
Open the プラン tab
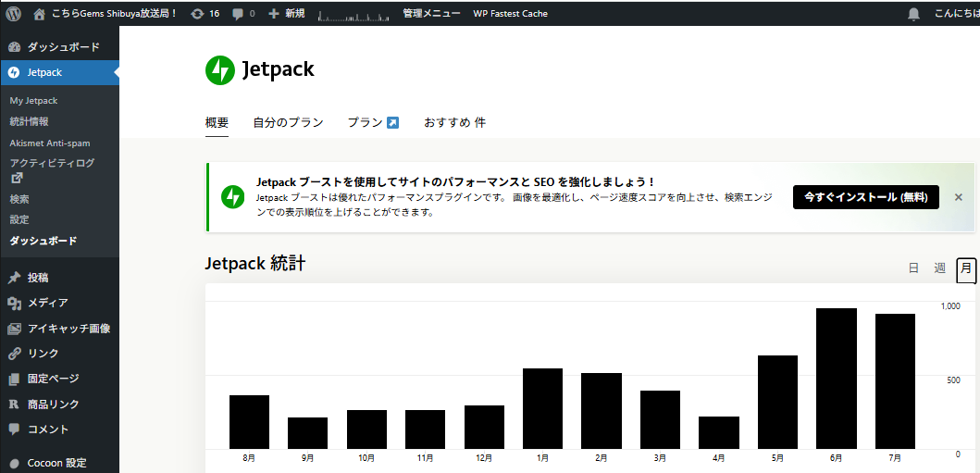click(373, 122)
